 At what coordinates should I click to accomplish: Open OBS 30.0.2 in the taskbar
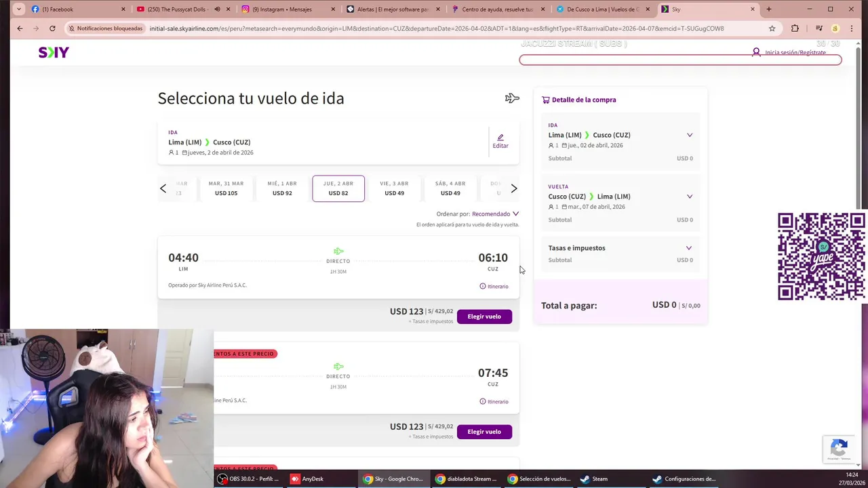click(248, 479)
